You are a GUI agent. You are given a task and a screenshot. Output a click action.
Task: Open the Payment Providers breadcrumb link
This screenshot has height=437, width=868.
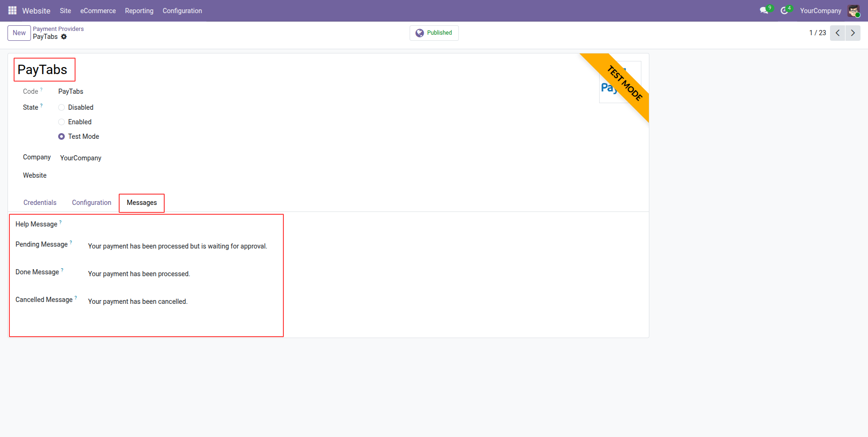58,29
